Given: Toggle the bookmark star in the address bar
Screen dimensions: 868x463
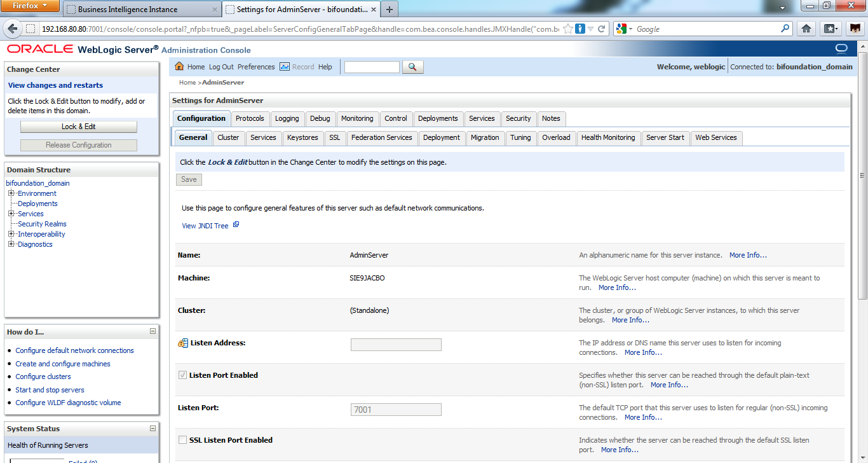Looking at the screenshot, I should 568,29.
